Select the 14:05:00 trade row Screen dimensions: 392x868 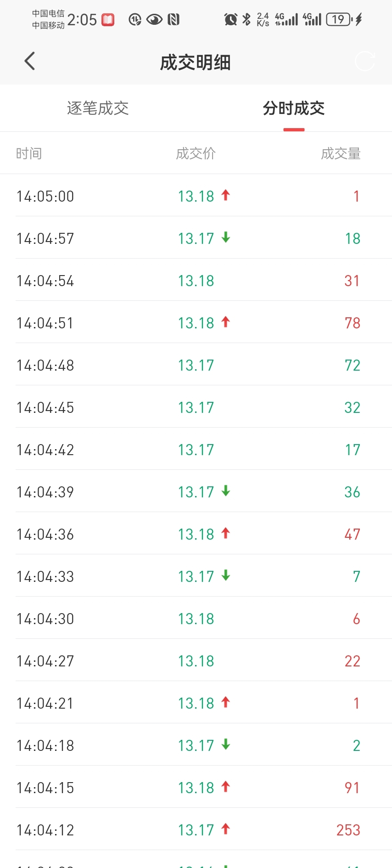[196, 196]
